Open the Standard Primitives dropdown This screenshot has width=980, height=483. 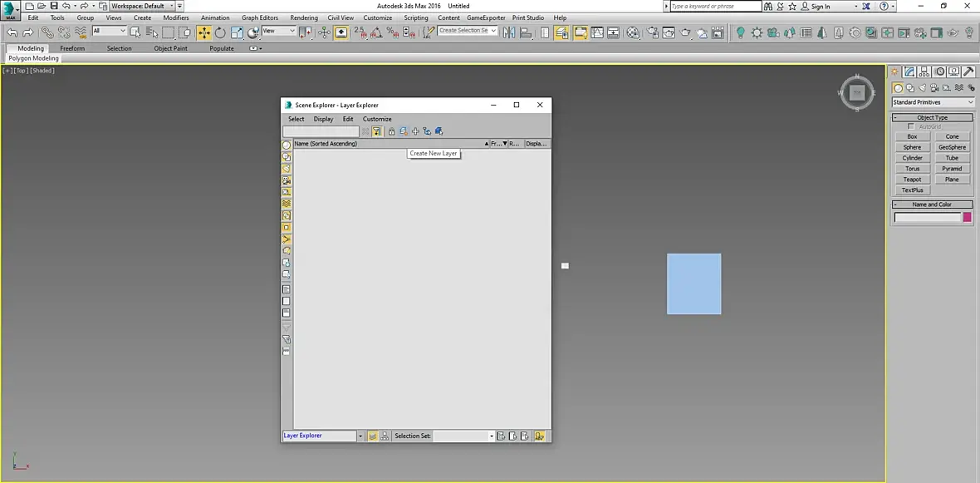click(933, 102)
